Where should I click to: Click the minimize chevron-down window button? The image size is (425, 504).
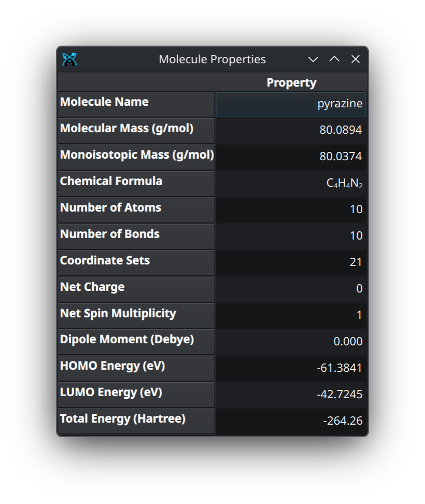(x=313, y=60)
